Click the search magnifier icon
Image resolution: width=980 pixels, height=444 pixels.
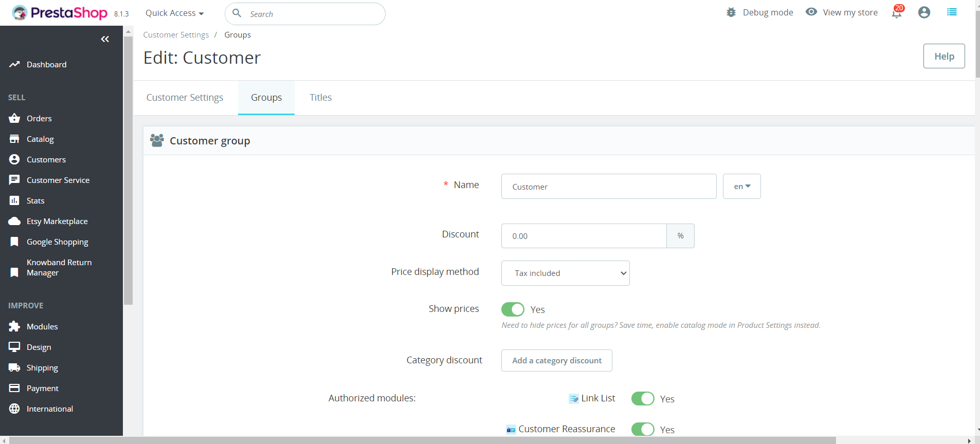tap(237, 13)
